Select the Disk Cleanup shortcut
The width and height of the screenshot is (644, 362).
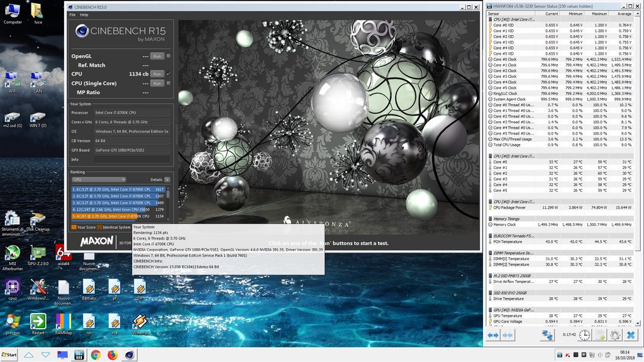point(38,222)
